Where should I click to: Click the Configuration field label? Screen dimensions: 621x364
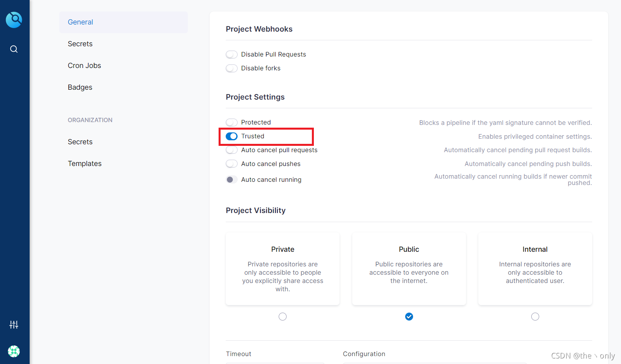[364, 354]
